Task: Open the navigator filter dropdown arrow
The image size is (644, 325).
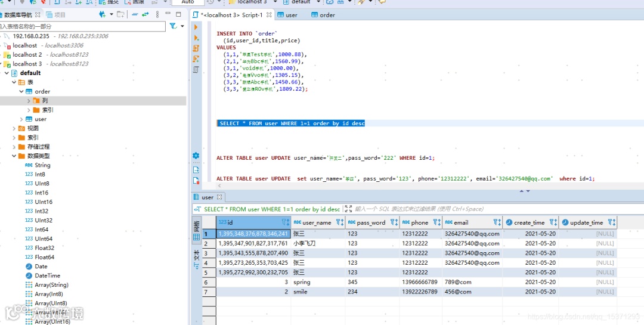Action: [181, 26]
